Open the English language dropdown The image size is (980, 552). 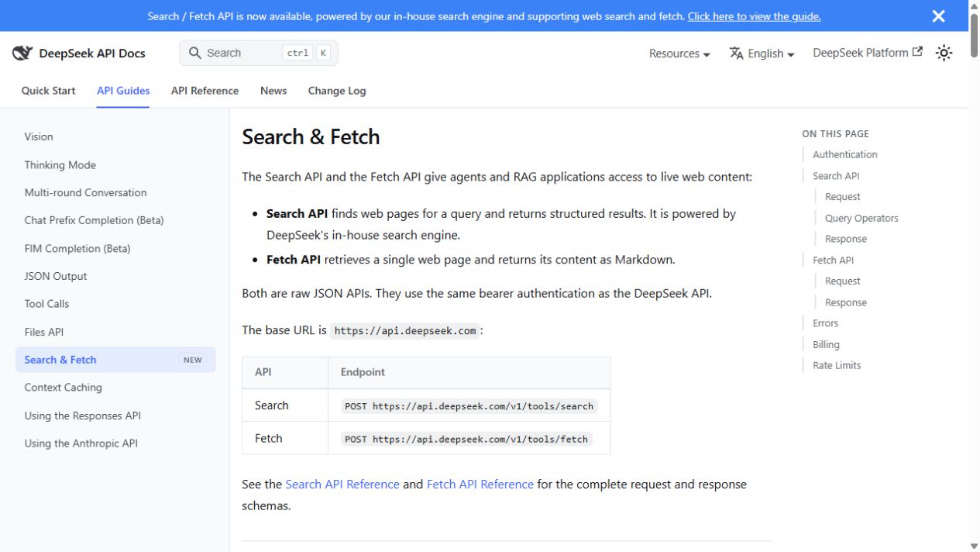(762, 53)
